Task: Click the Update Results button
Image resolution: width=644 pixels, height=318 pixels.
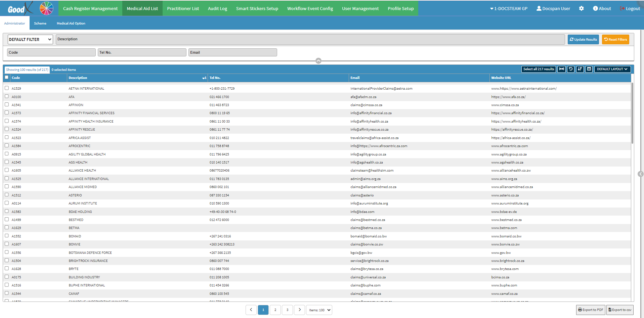Action: [583, 39]
